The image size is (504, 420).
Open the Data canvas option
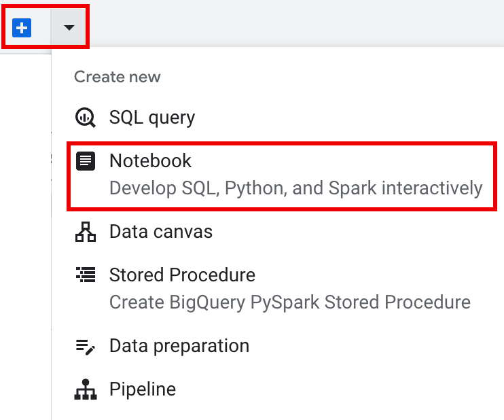pos(161,232)
